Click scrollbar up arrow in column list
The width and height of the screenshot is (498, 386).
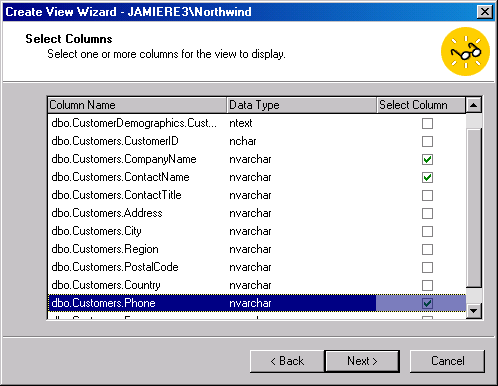click(474, 105)
